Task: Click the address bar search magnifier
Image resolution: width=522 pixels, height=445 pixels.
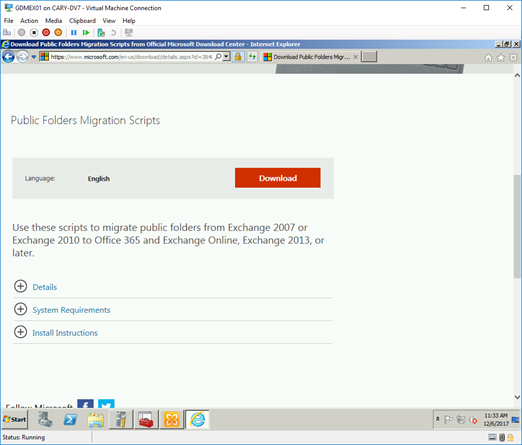Action: tap(218, 57)
